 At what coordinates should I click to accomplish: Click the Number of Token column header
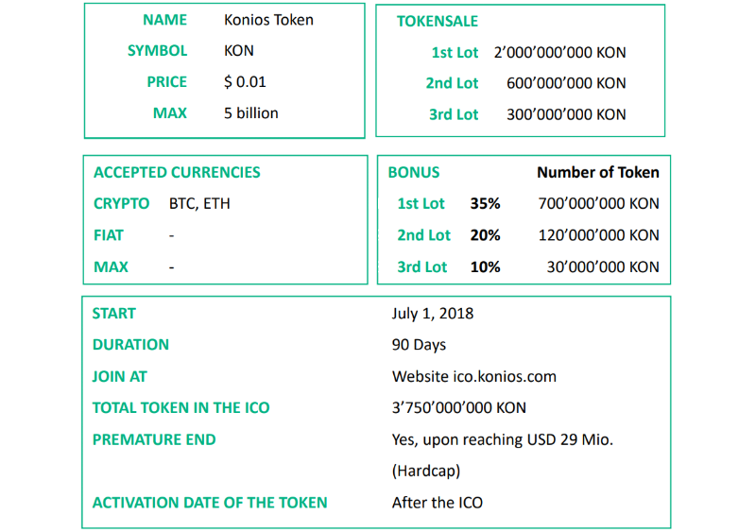pyautogui.click(x=598, y=172)
